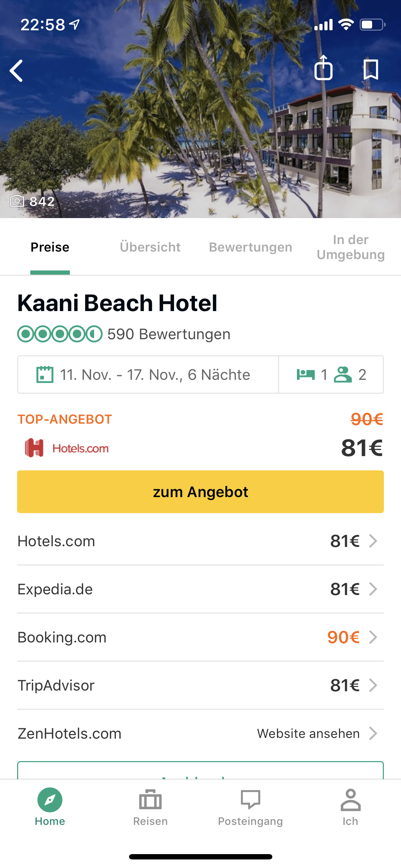
Task: Expand the TripAdvisor offer chevron
Action: [373, 685]
